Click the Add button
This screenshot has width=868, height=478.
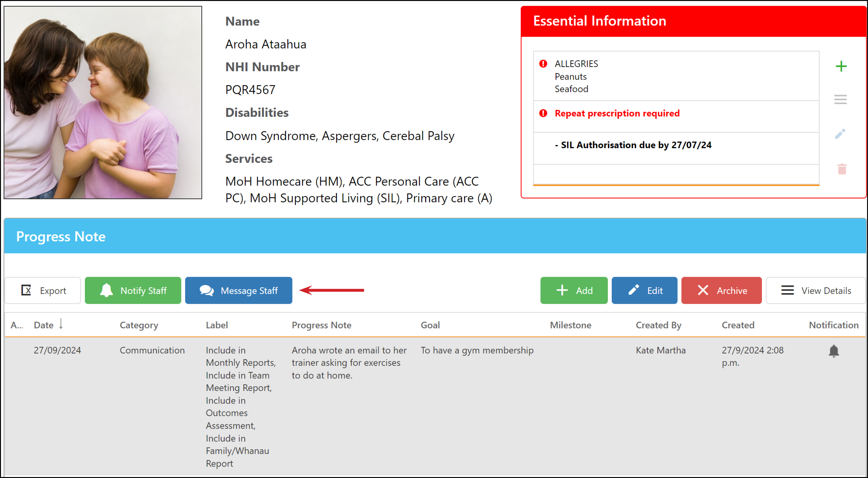[574, 290]
